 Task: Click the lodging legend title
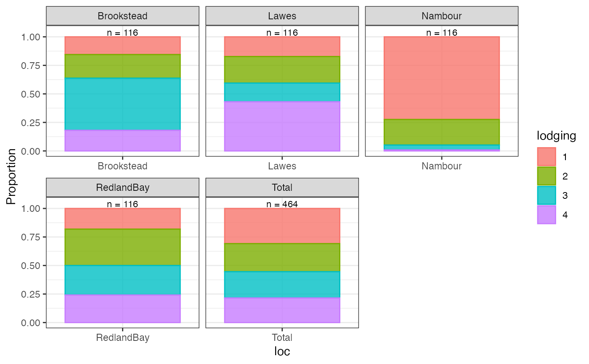click(x=557, y=136)
